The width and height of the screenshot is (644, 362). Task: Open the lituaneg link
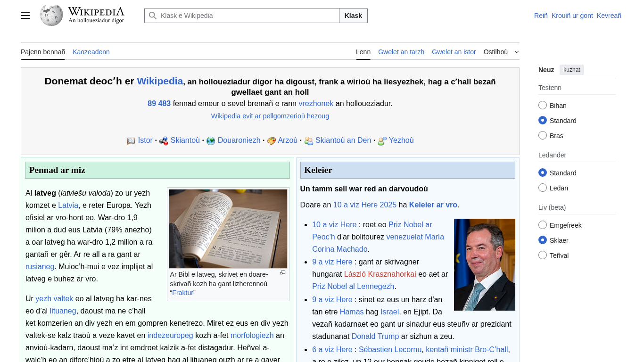(63, 311)
